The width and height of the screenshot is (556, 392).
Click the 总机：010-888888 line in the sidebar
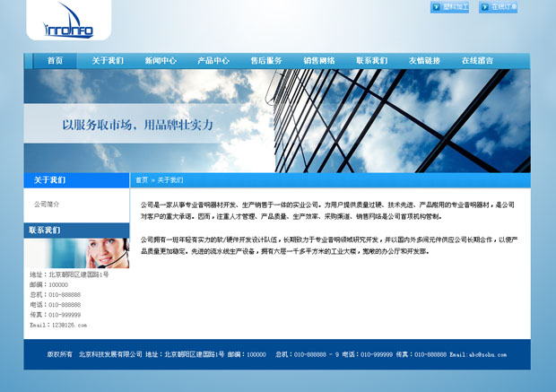[56, 295]
